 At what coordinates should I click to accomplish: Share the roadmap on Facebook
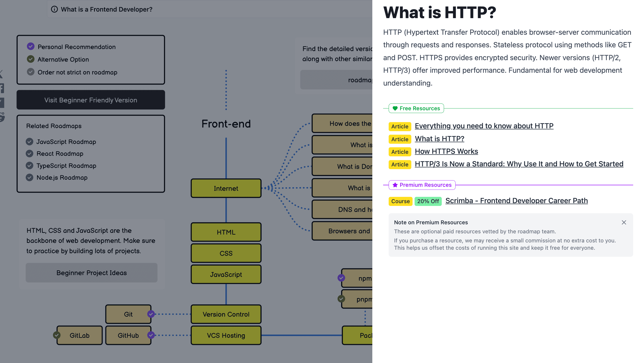2,88
